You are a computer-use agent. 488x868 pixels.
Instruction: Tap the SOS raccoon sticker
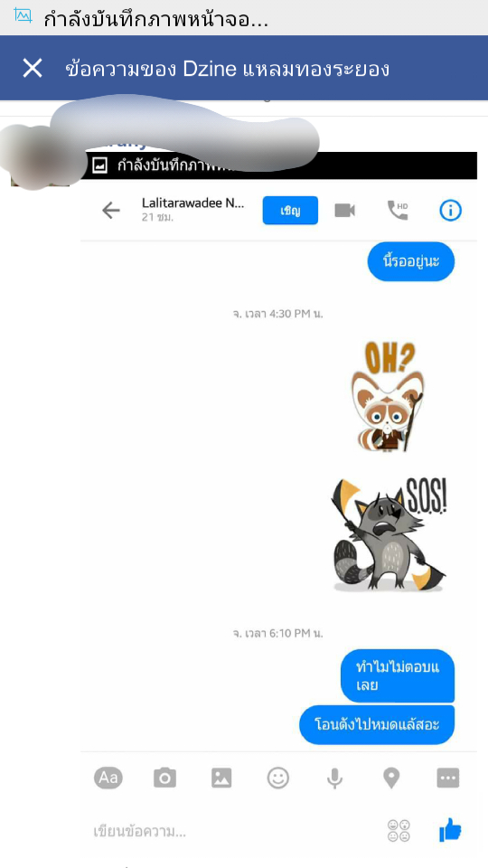[389, 534]
